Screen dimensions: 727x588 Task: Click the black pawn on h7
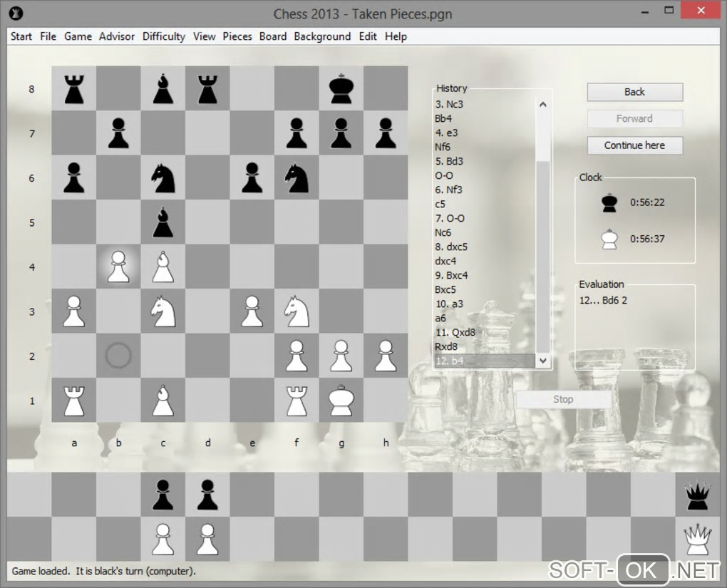[386, 133]
